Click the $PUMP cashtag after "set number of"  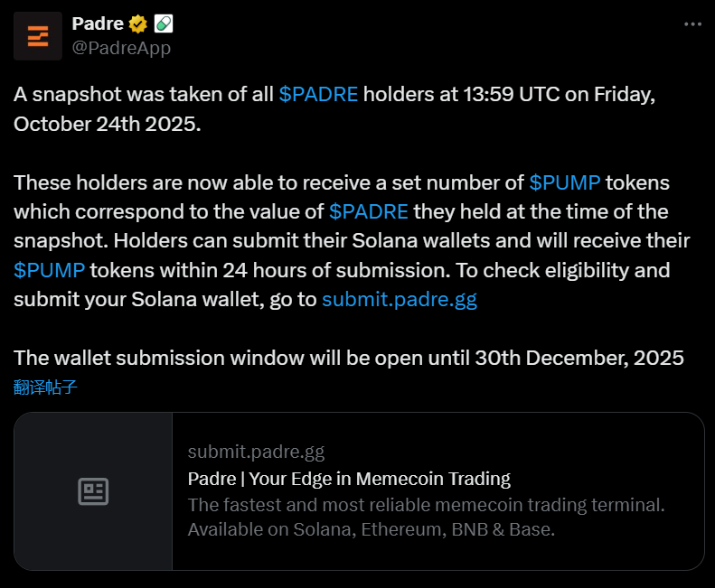click(x=565, y=182)
